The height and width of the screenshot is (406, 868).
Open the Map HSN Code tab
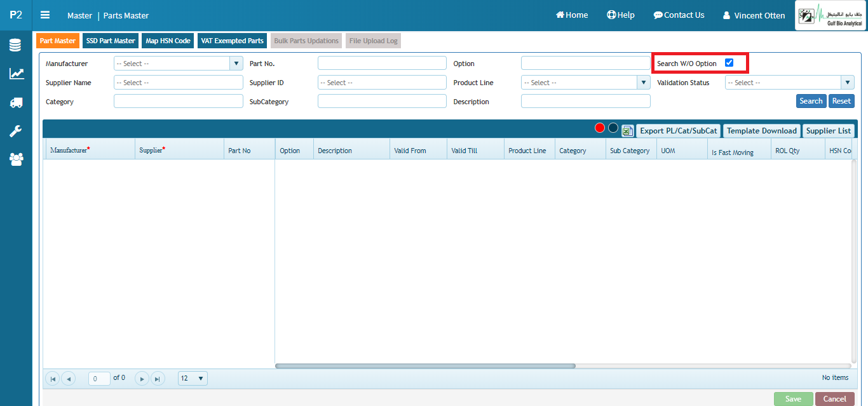[168, 41]
